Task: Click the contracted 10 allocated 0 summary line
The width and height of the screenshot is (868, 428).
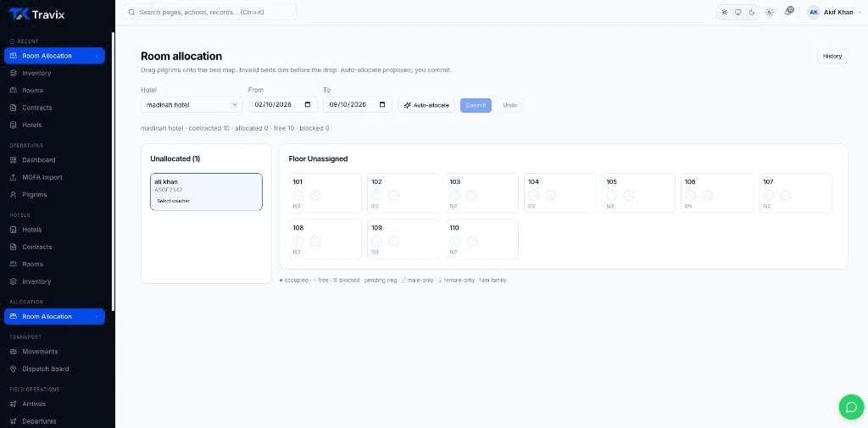Action: click(x=236, y=128)
